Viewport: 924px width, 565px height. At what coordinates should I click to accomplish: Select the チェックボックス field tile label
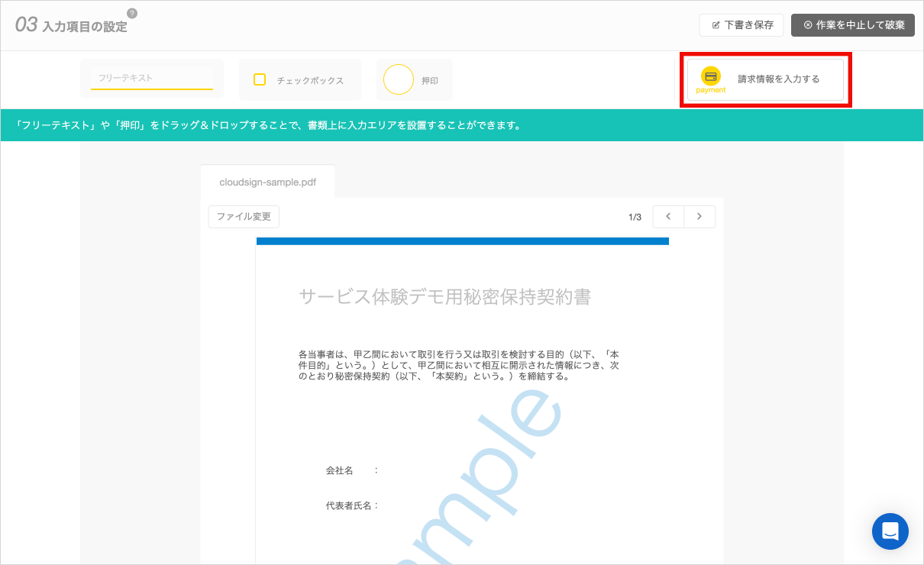pos(310,80)
